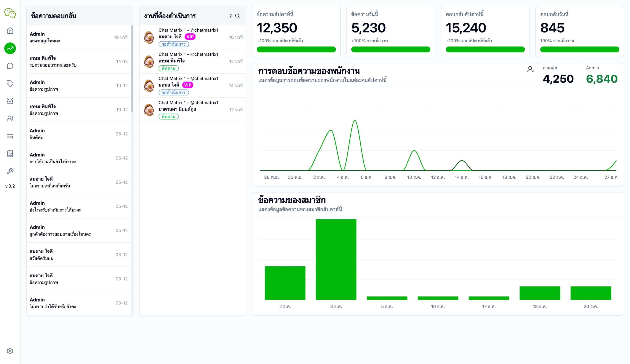
Task: Click the tag icon in sidebar
Action: pos(10,83)
